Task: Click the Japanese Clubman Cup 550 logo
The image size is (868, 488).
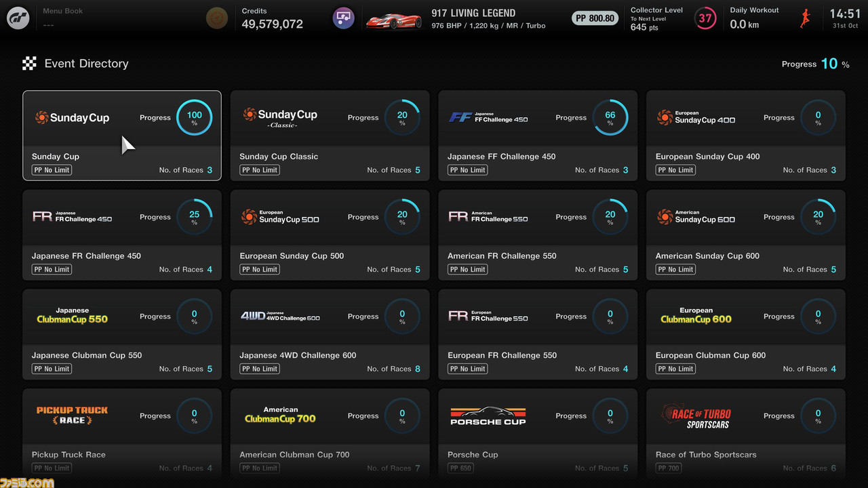Action: pyautogui.click(x=73, y=316)
